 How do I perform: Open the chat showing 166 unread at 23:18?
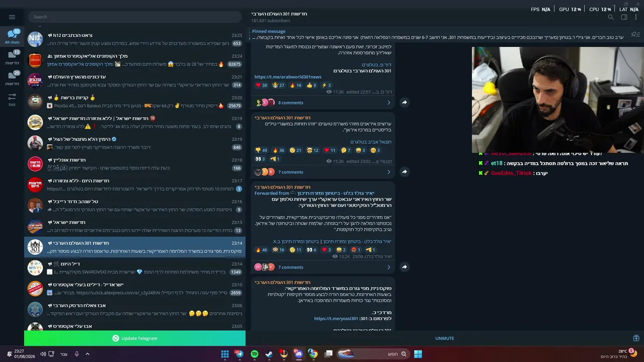[135, 164]
